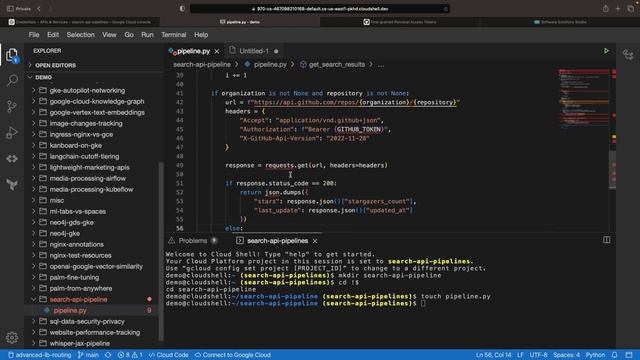Go back in browser history
Image resolution: width=640 pixels, height=360 pixels.
point(39,9)
